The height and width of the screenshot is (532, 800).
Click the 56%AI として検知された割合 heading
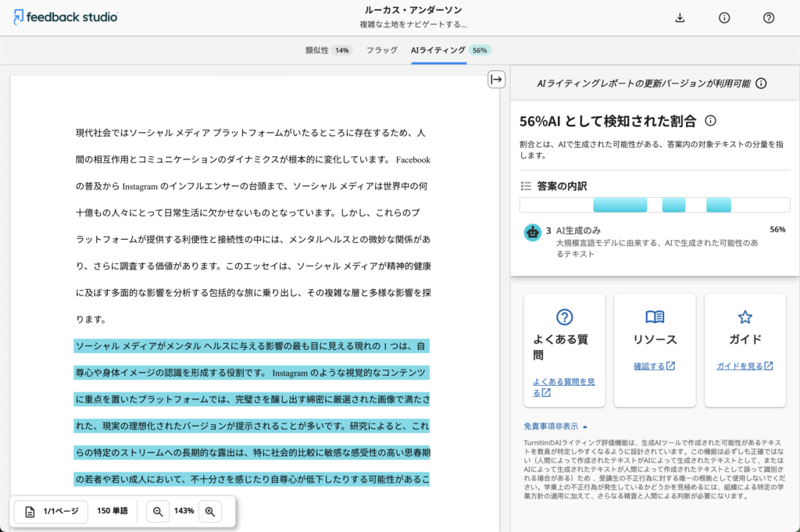[x=608, y=121]
